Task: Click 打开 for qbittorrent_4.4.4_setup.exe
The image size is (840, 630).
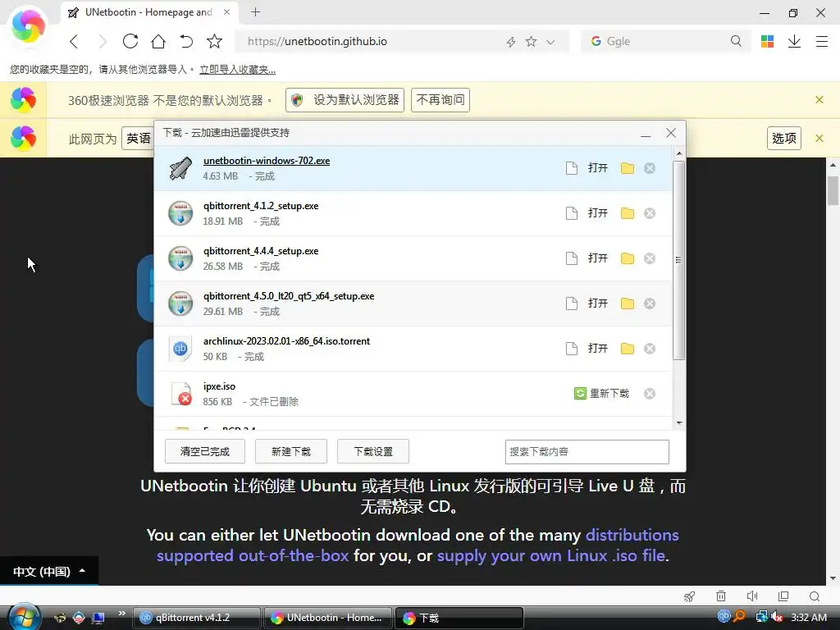Action: coord(597,258)
